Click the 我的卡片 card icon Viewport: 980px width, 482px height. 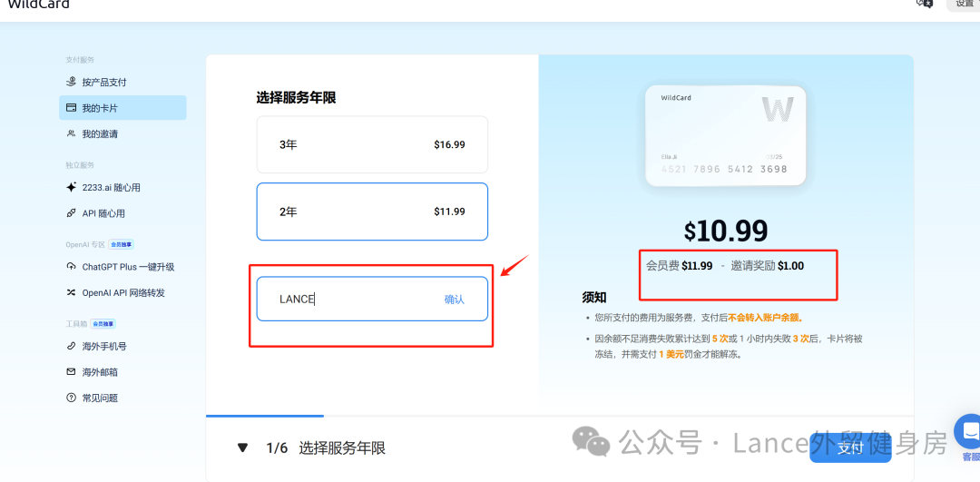pyautogui.click(x=72, y=108)
